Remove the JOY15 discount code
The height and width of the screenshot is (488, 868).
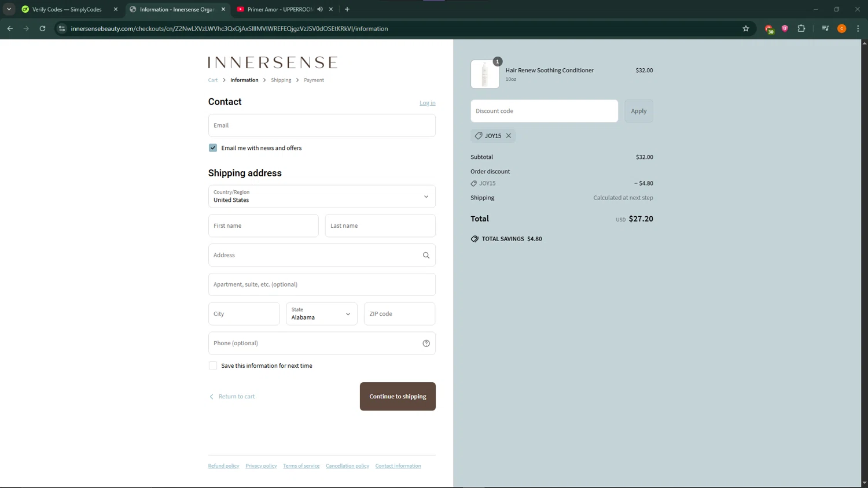coord(509,136)
